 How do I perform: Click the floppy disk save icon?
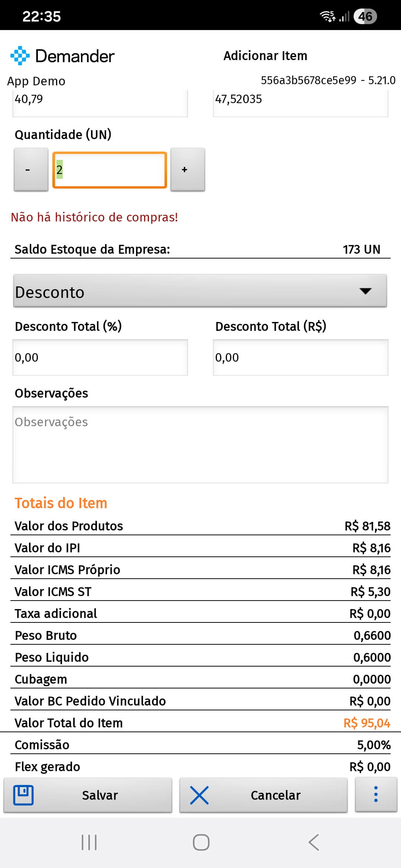pos(23,795)
